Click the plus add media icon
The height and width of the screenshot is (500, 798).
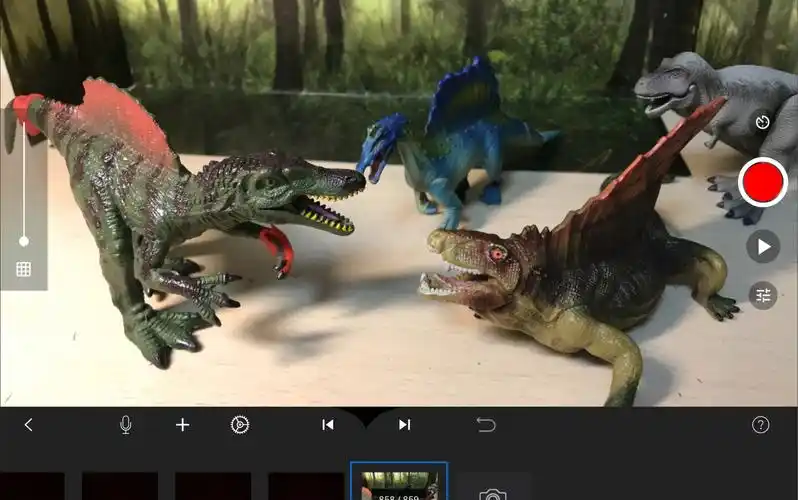point(182,425)
